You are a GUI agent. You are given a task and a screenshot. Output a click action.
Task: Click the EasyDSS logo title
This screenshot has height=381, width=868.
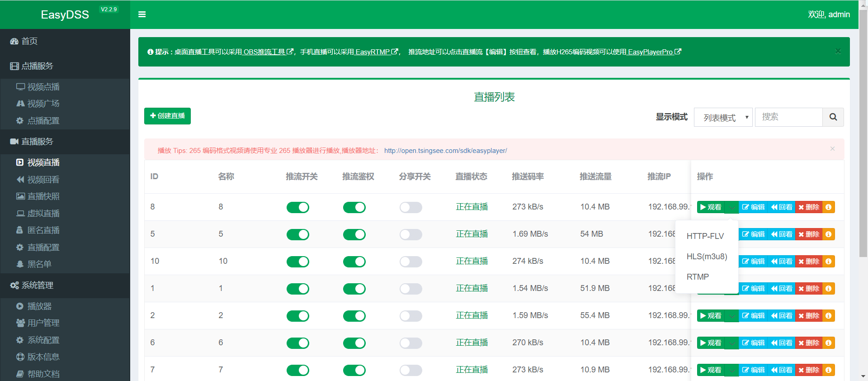pyautogui.click(x=65, y=14)
